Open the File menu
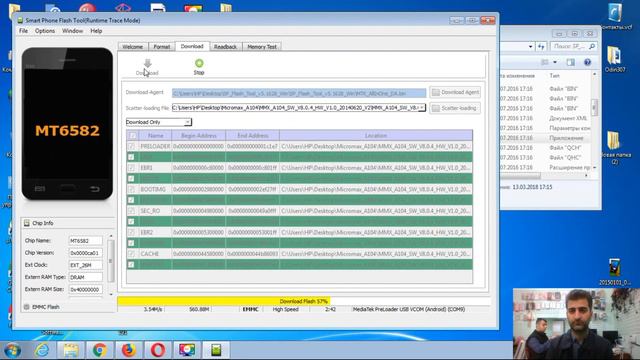640x360 pixels. pos(23,31)
